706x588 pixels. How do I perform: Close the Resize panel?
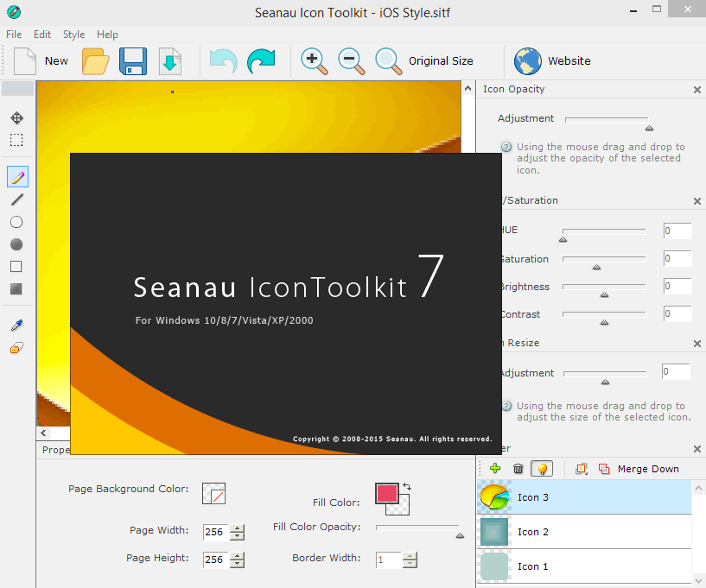(697, 344)
